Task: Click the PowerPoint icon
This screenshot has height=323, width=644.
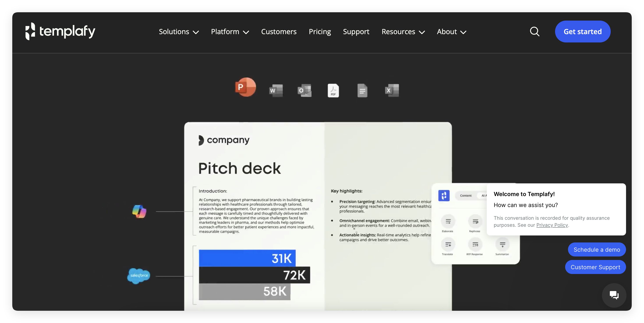Action: click(245, 87)
